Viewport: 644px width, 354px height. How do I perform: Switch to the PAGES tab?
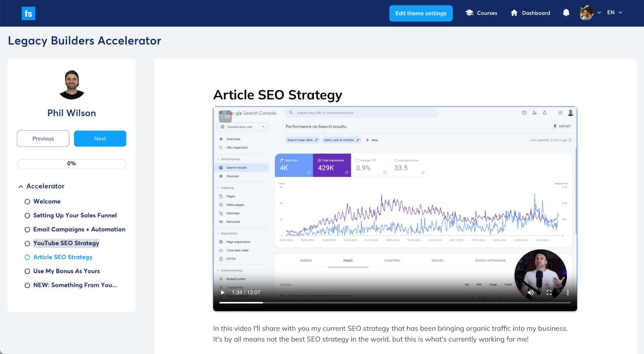coord(348,260)
